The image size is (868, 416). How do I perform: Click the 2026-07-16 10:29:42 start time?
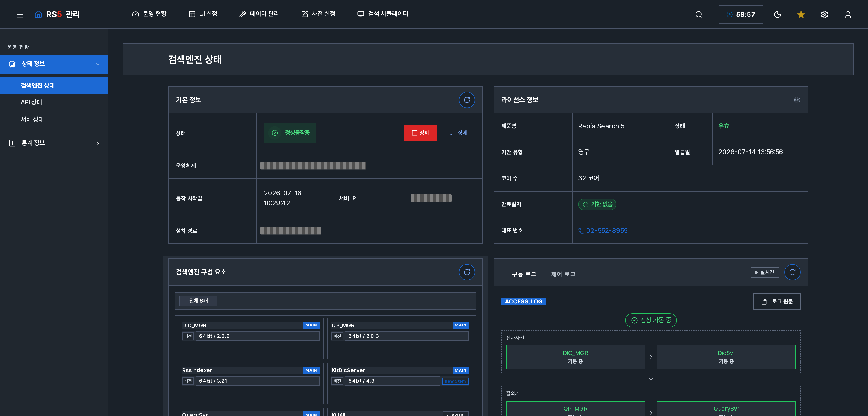click(x=282, y=198)
